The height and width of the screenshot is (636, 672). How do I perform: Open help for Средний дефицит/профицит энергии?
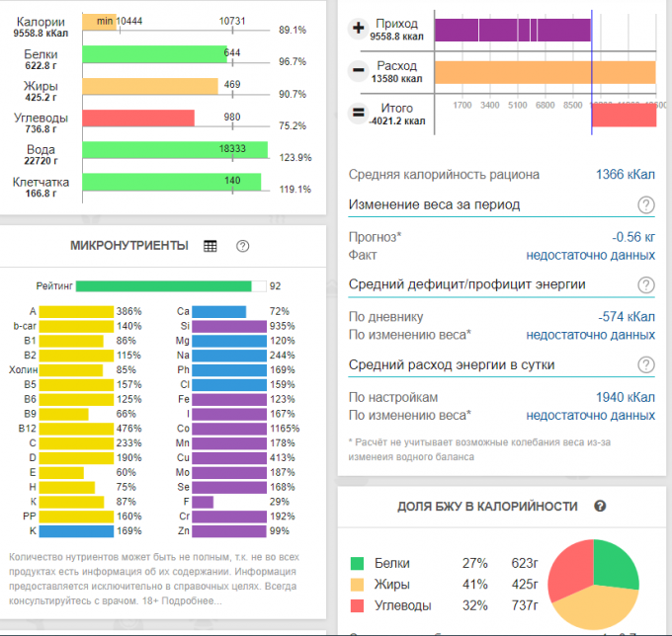646,285
